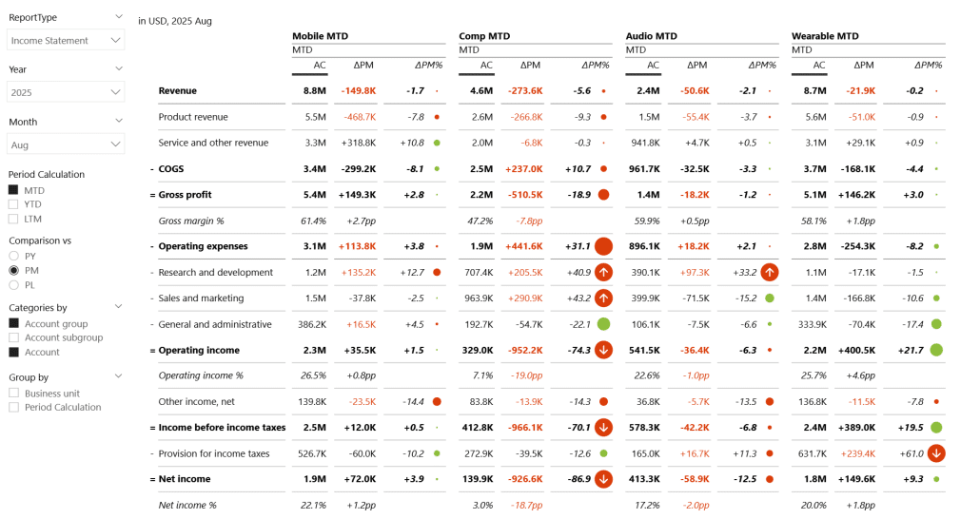Screen dimensions: 980x519
Task: Click the Wearable MTD column group header
Action: click(825, 36)
